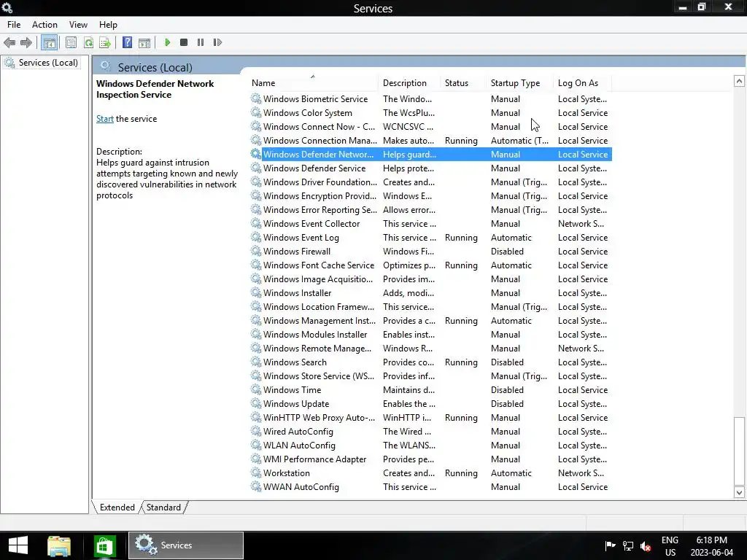The height and width of the screenshot is (560, 747).
Task: Click the gear icon for Windows Firewall
Action: [256, 251]
